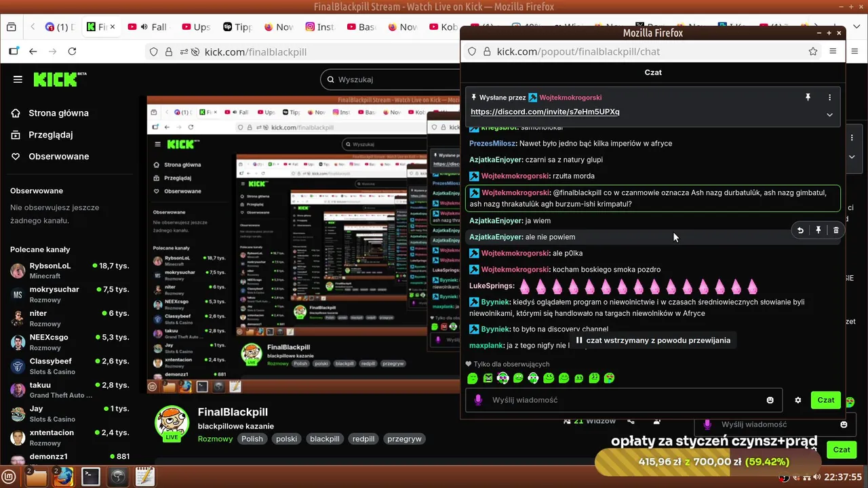This screenshot has height=488, width=868.
Task: Open popout chat settings gear
Action: point(798,400)
